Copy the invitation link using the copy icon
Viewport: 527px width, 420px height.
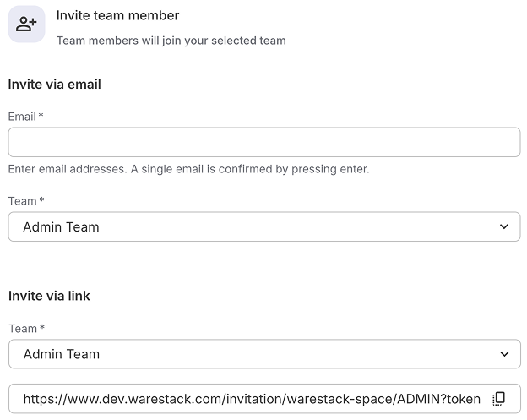(499, 398)
